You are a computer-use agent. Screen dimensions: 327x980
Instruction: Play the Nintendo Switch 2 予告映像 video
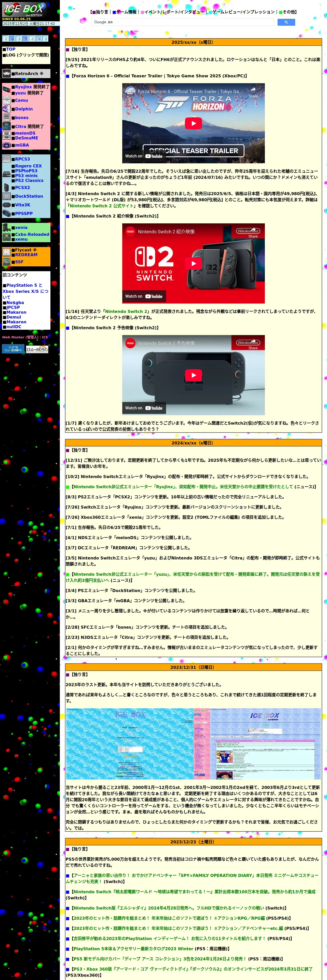tap(193, 375)
